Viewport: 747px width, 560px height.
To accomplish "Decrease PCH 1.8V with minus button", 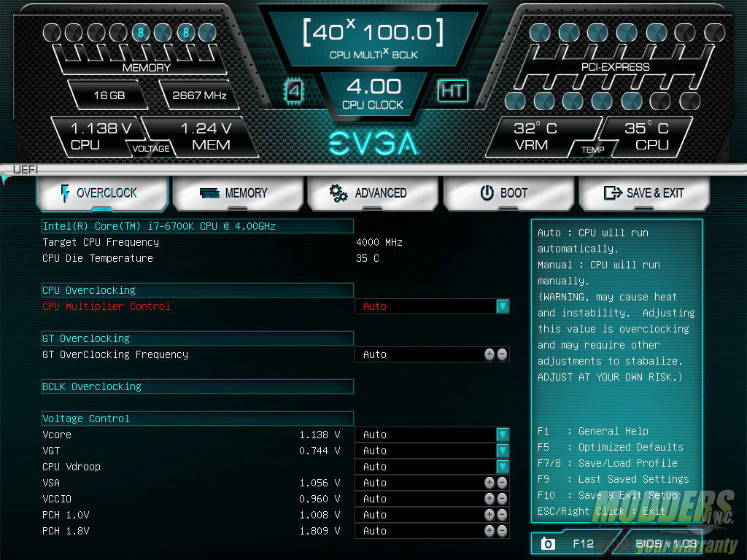I will [502, 531].
